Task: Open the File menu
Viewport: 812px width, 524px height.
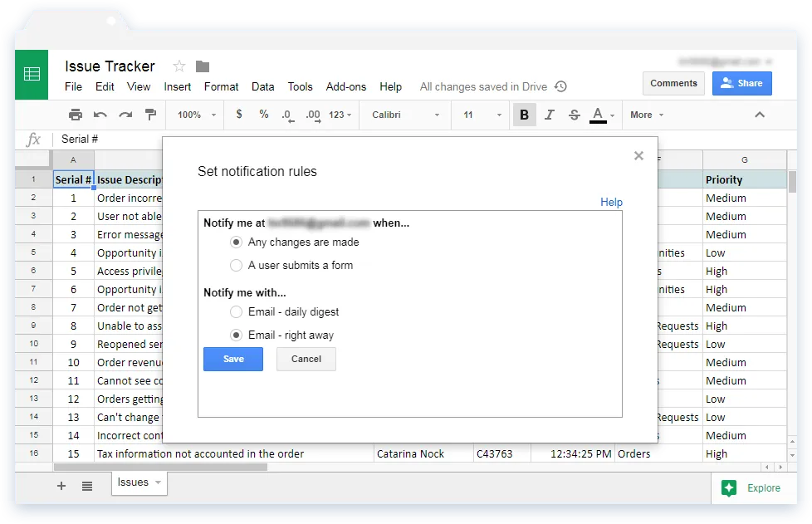Action: tap(73, 86)
